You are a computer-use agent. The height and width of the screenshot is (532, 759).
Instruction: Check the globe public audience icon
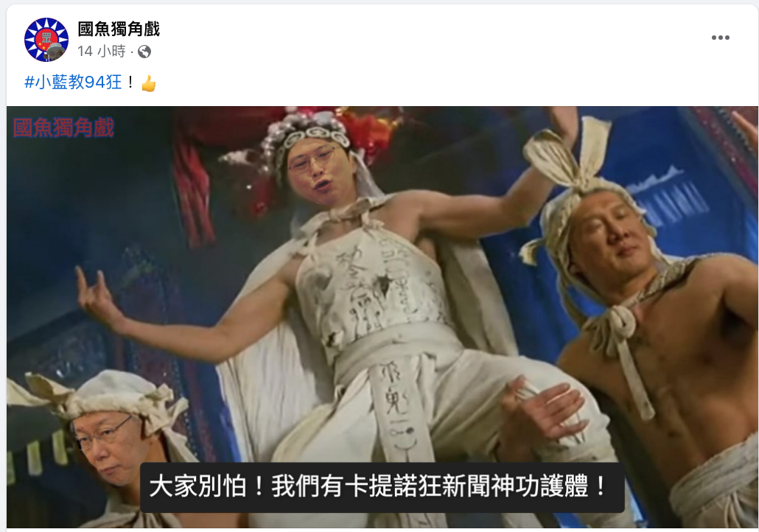[x=144, y=52]
